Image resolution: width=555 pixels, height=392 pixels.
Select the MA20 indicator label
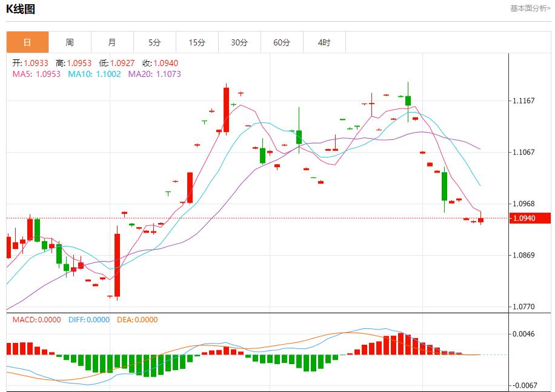tap(154, 74)
